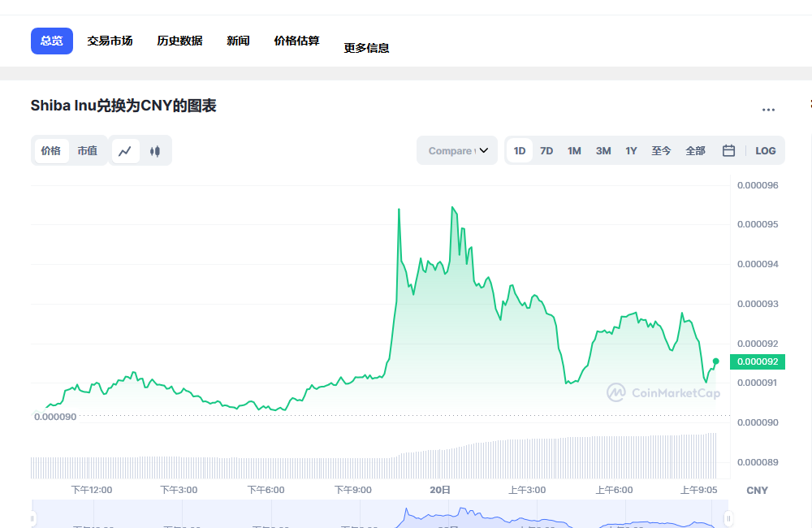The width and height of the screenshot is (812, 528).
Task: Toggle LOG scale on chart
Action: [x=766, y=151]
